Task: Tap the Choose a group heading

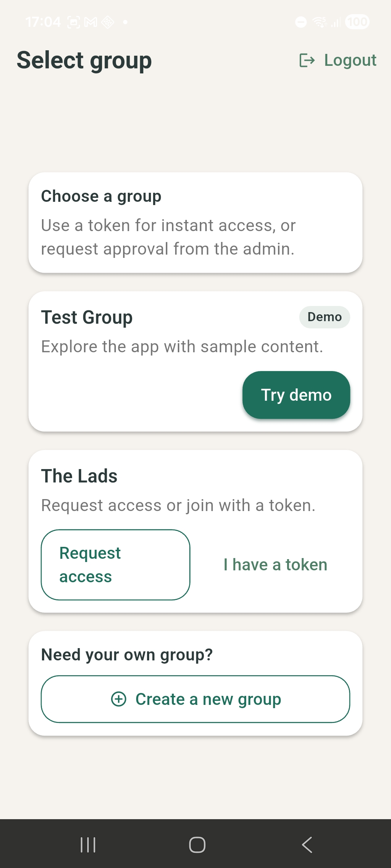Action: click(x=101, y=196)
